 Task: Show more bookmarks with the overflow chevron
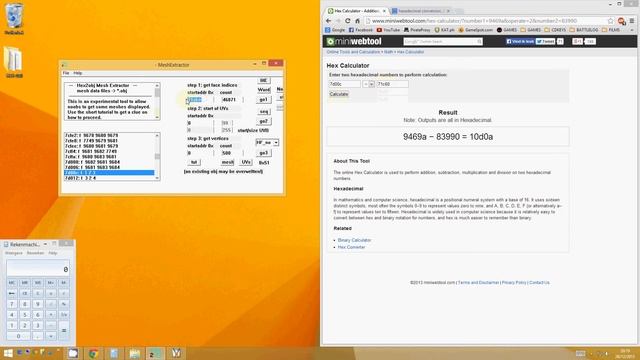(x=632, y=30)
